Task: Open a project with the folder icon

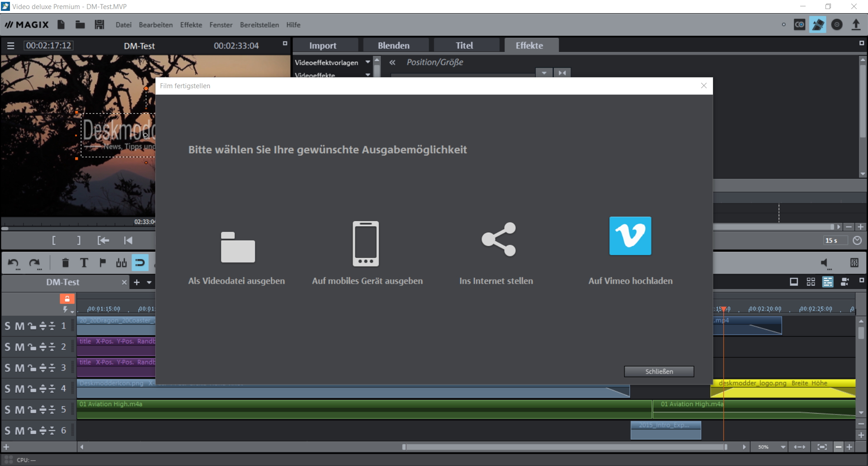Action: pyautogui.click(x=80, y=24)
